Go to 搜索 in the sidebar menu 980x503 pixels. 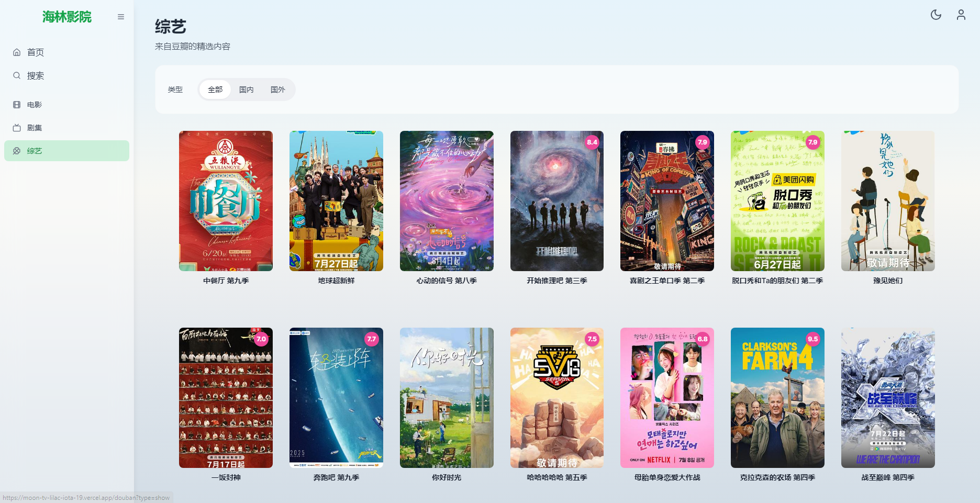point(36,75)
